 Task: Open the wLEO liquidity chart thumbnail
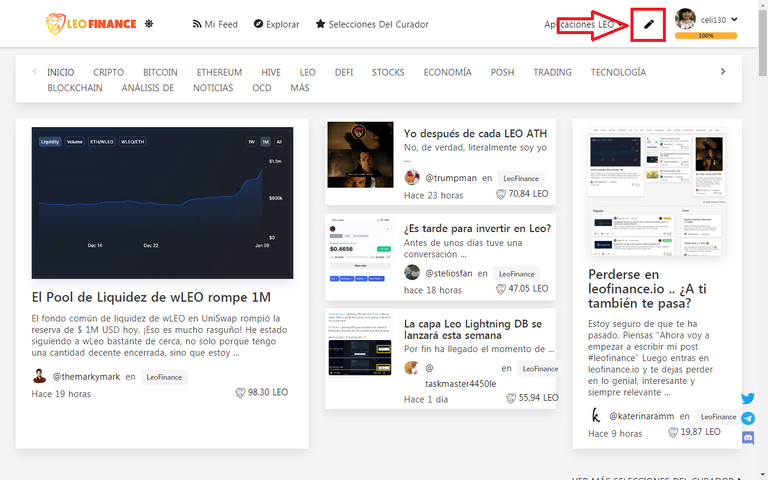click(x=162, y=203)
